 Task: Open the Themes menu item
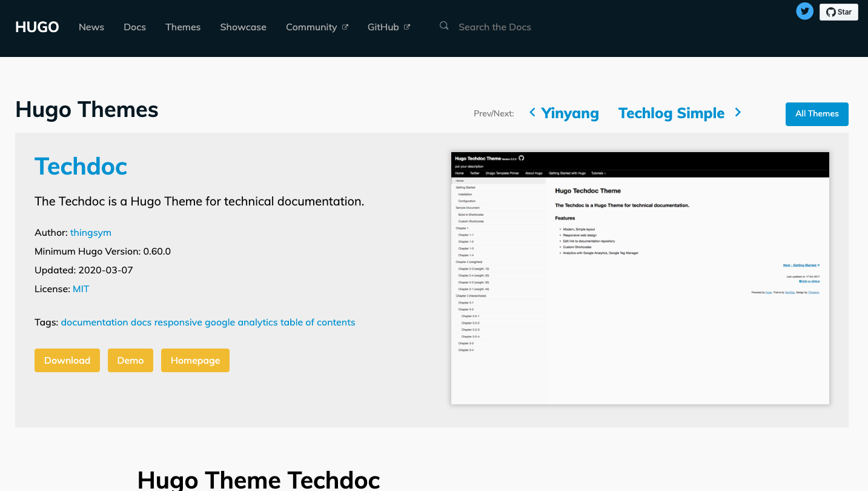click(x=183, y=27)
